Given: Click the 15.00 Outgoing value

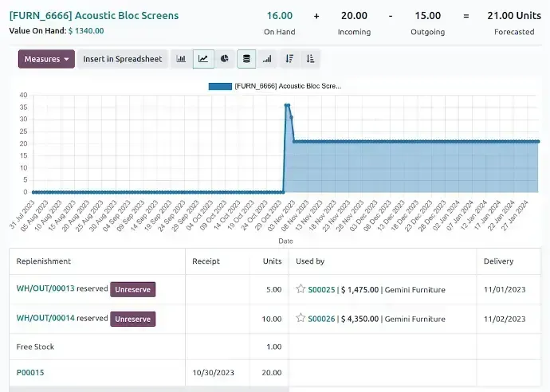Looking at the screenshot, I should click(x=427, y=16).
